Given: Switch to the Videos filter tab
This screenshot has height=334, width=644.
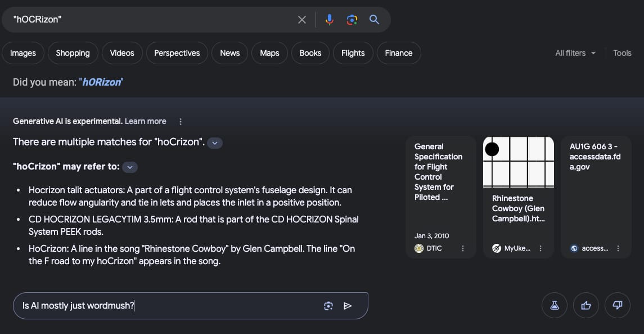Looking at the screenshot, I should click(122, 53).
